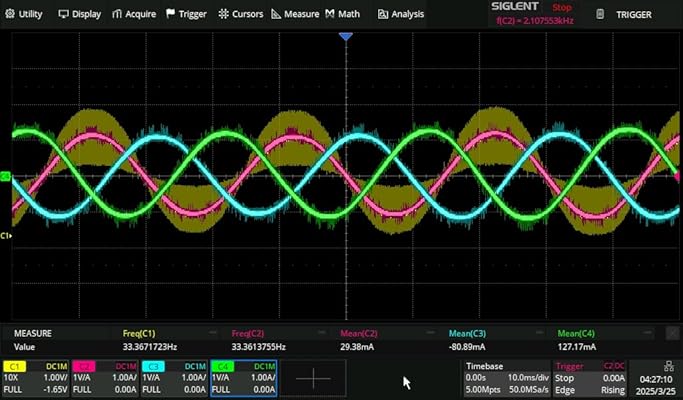Click the plus box to add channel
The image size is (683, 400).
click(x=313, y=377)
